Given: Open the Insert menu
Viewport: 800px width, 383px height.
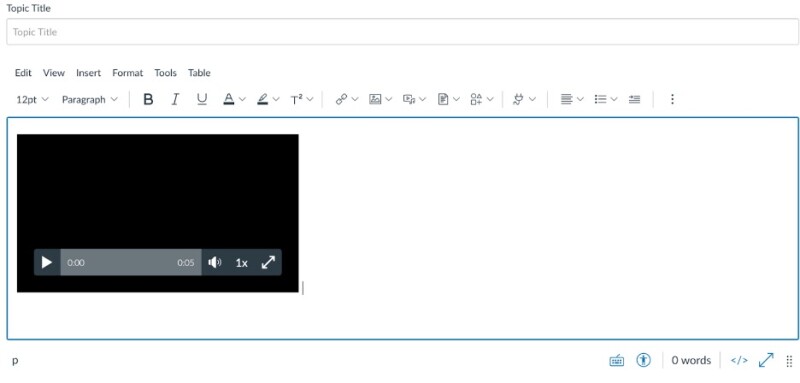Looking at the screenshot, I should pyautogui.click(x=88, y=73).
